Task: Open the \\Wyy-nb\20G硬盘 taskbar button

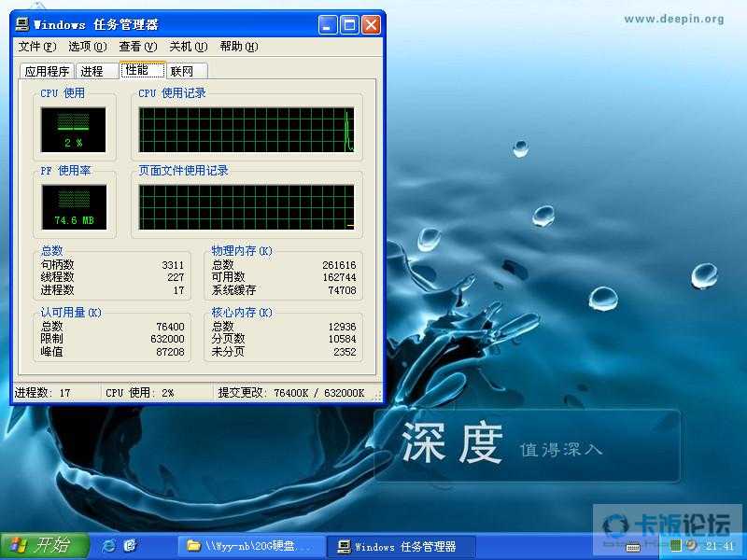Action: tap(250, 546)
